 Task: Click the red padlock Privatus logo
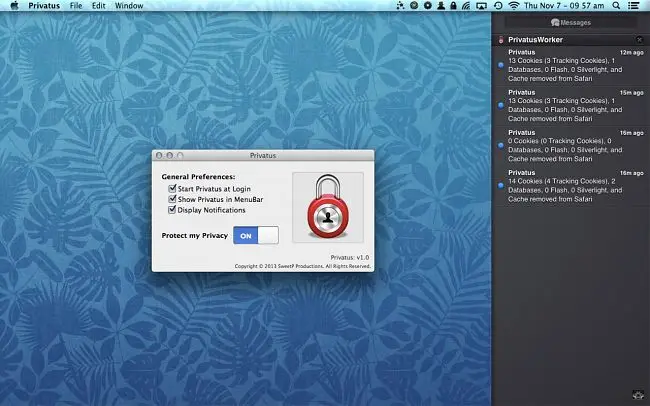pyautogui.click(x=328, y=207)
